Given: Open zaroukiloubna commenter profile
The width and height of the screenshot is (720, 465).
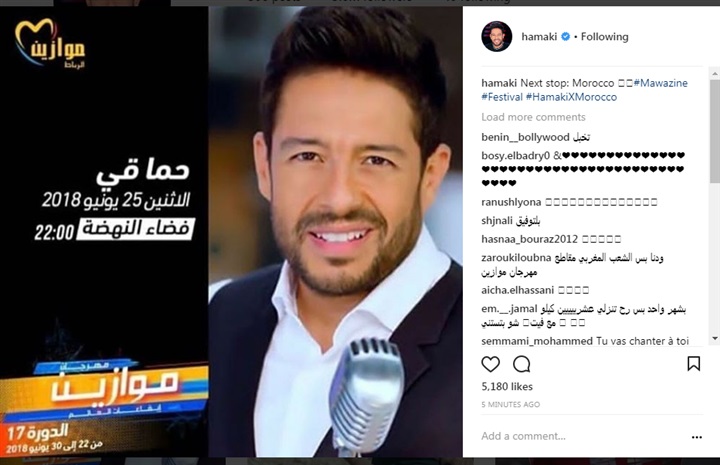Looking at the screenshot, I should (516, 258).
